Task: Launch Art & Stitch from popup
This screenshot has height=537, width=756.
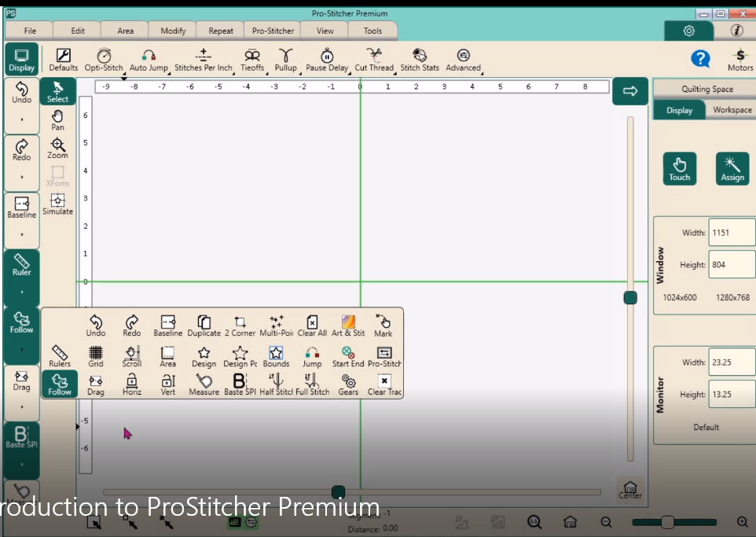Action: pos(348,326)
